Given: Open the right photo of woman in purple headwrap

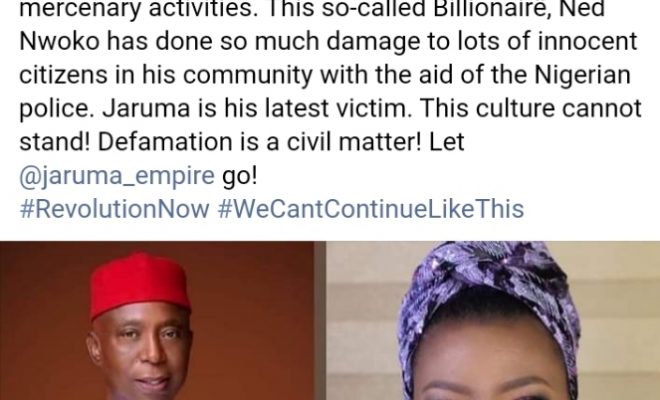Looking at the screenshot, I should point(493,320).
